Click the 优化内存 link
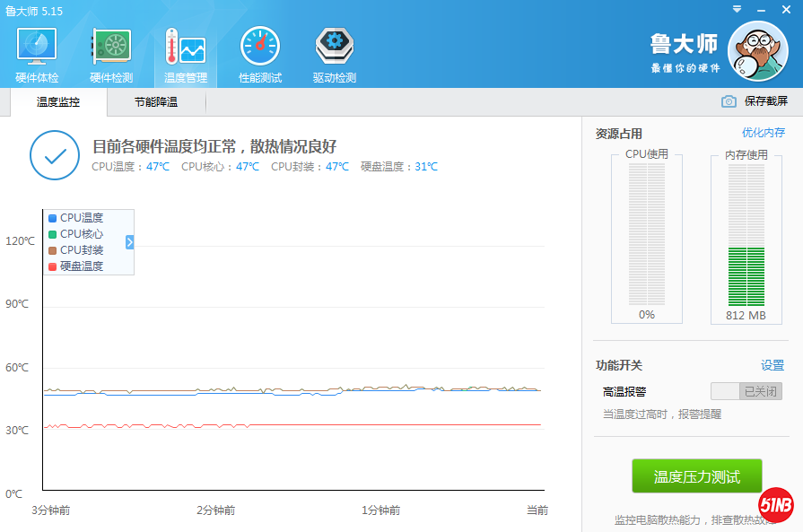This screenshot has width=803, height=532. (763, 133)
